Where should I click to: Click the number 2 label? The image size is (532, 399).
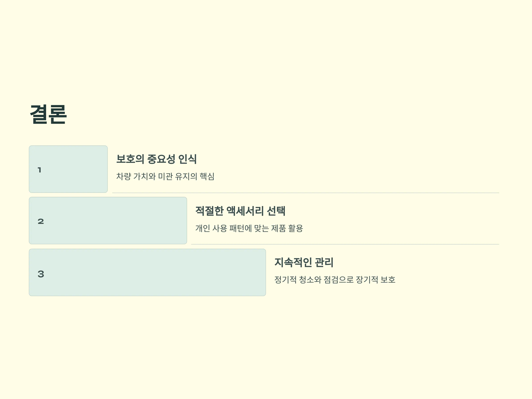41,221
